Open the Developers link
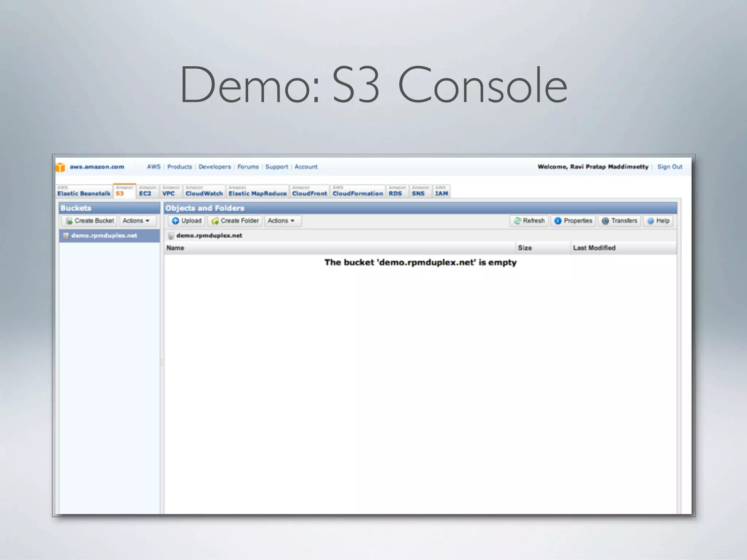This screenshot has width=747, height=560. click(214, 167)
